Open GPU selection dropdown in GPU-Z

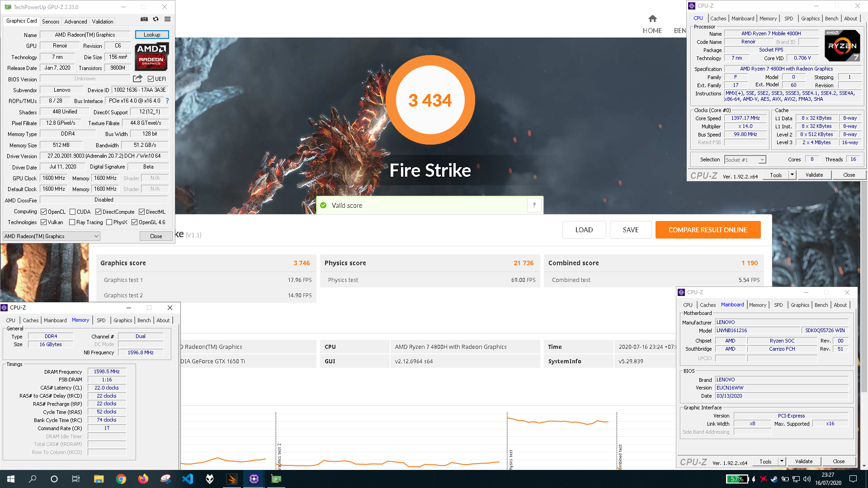[x=52, y=236]
